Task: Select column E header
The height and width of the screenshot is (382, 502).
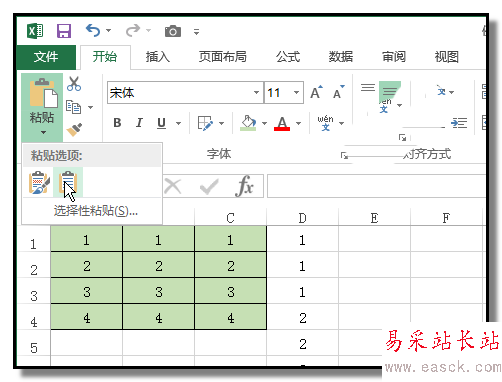Action: click(374, 218)
